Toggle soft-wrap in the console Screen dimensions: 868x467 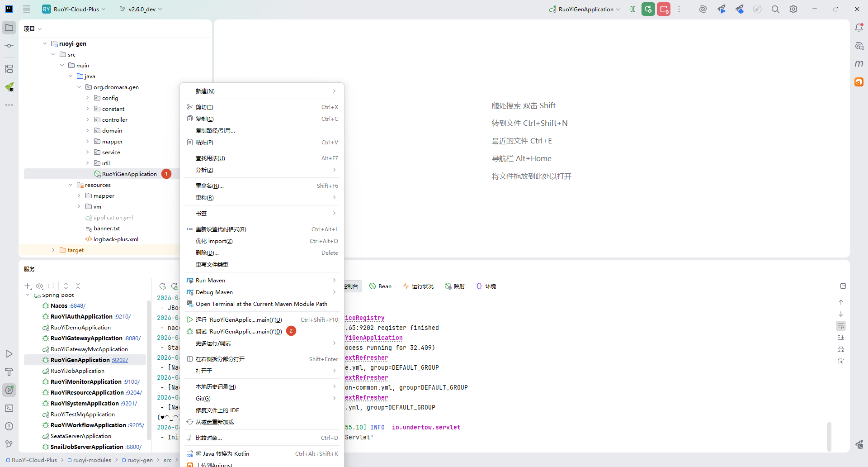coord(841,326)
